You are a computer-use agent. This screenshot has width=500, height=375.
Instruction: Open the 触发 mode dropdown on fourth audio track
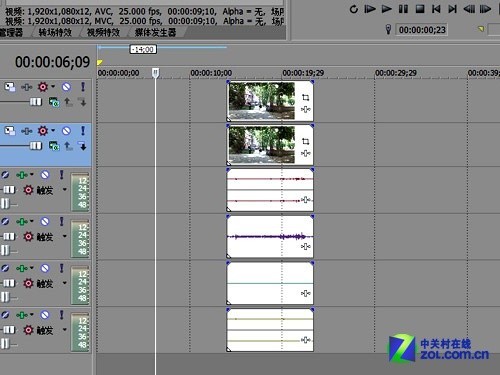pos(65,330)
